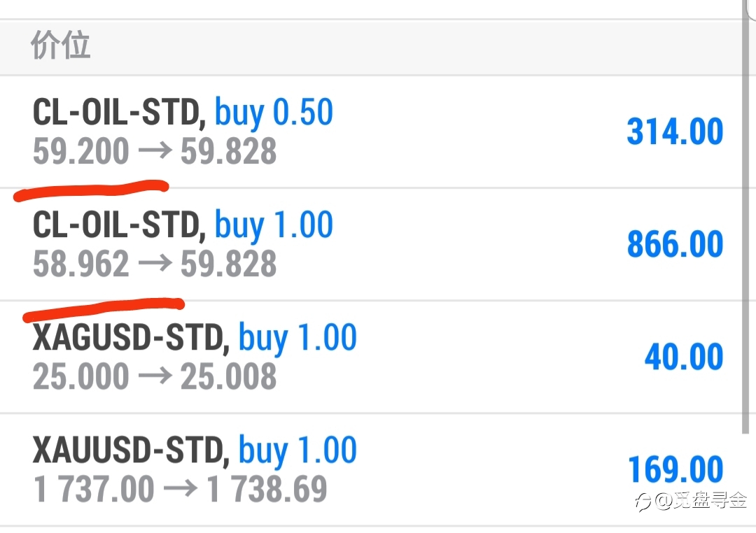Click the upper red underline mark
The width and height of the screenshot is (756, 533).
coord(91,190)
